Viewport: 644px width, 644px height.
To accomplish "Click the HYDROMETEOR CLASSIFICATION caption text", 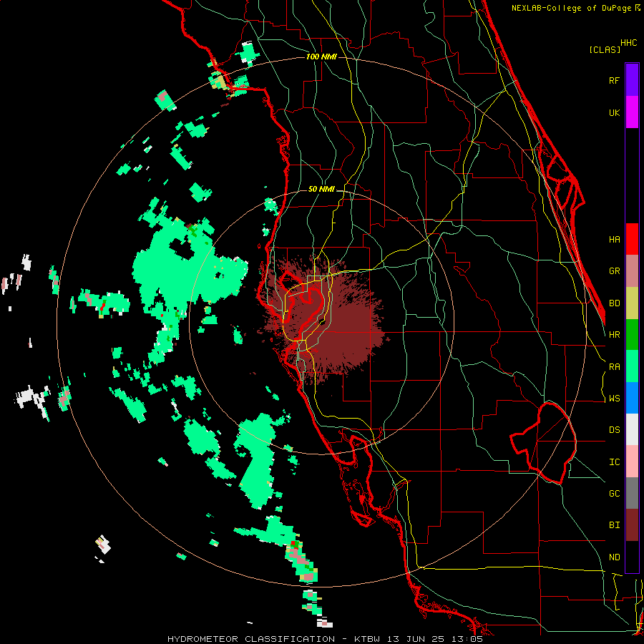I will coord(251,639).
